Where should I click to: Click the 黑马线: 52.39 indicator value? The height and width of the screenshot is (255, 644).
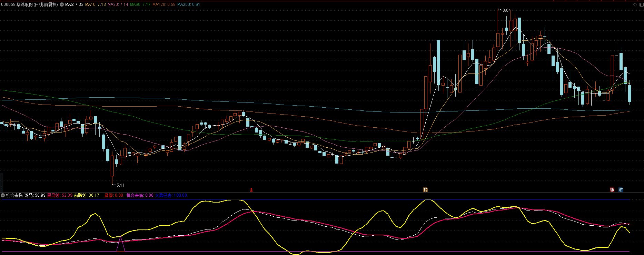60,195
